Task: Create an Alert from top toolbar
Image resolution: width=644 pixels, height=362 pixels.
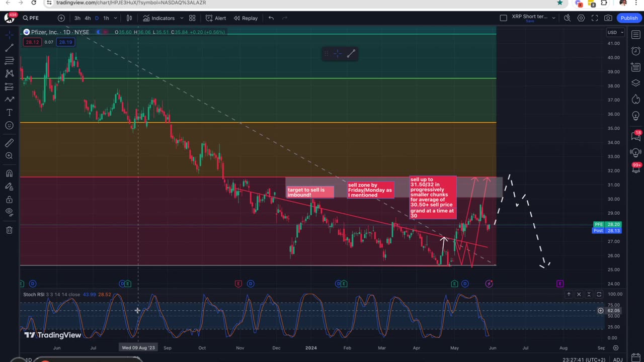Action: [x=216, y=18]
